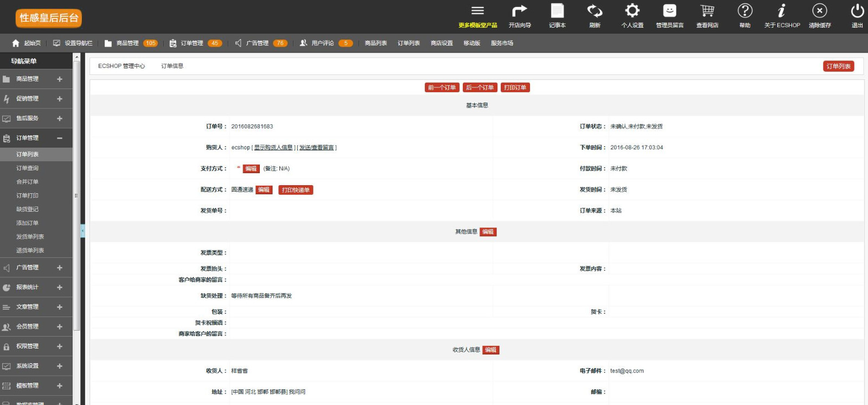Click the 清除缓存 icon
Viewport: 868px width, 405px height.
819,11
